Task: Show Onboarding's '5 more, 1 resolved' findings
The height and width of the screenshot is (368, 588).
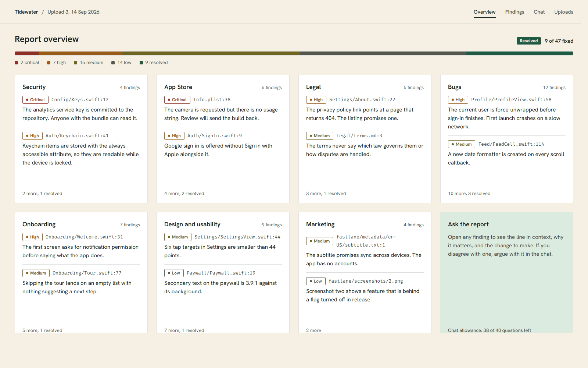Action: pyautogui.click(x=42, y=330)
